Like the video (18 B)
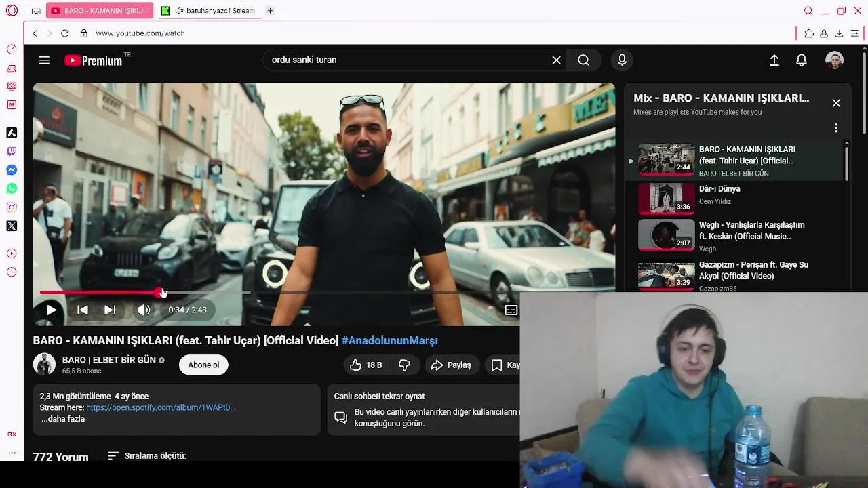This screenshot has height=488, width=868. pos(366,365)
